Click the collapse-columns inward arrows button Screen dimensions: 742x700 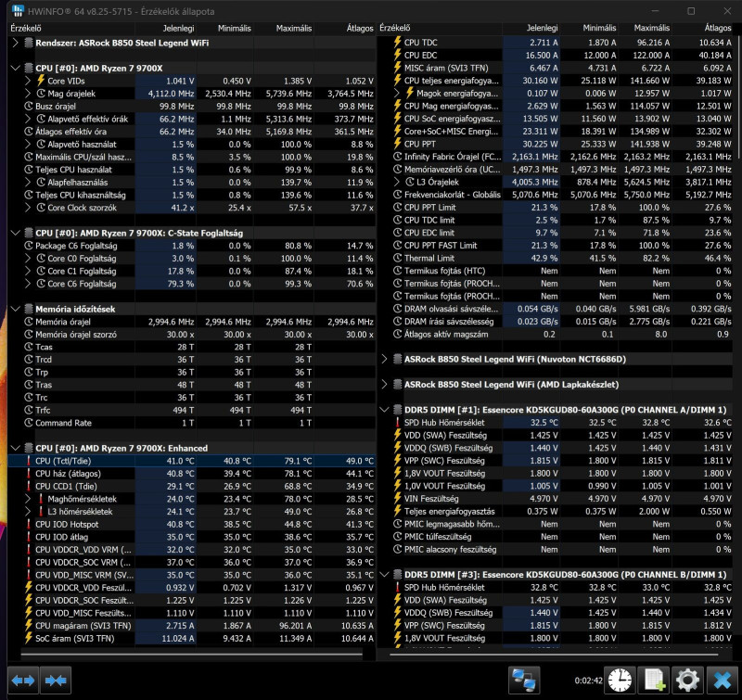[x=56, y=681]
